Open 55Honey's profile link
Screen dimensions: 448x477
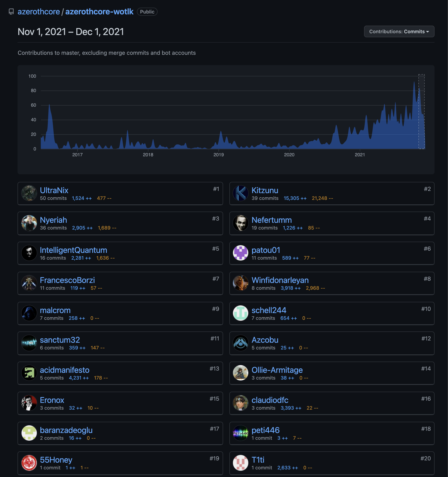(x=56, y=460)
